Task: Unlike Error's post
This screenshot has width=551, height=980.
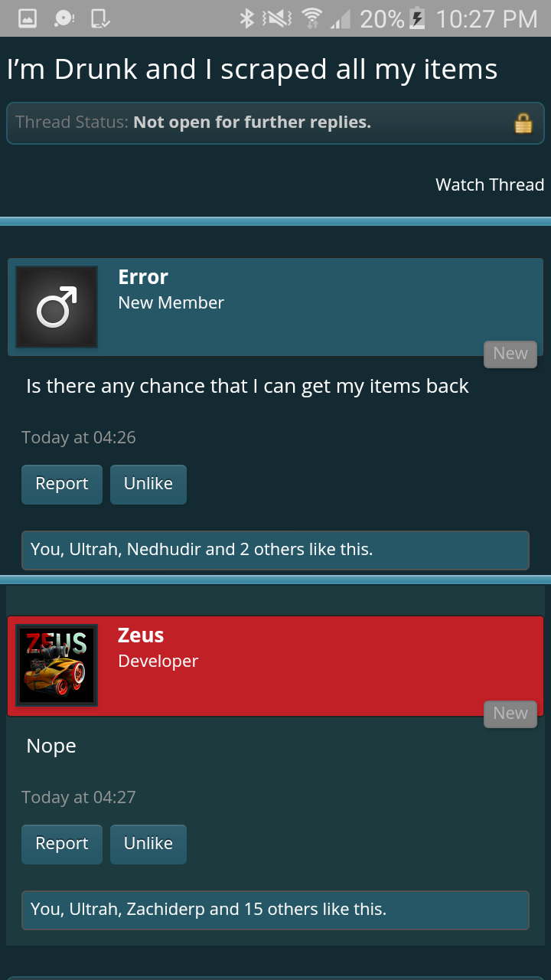Action: [148, 484]
